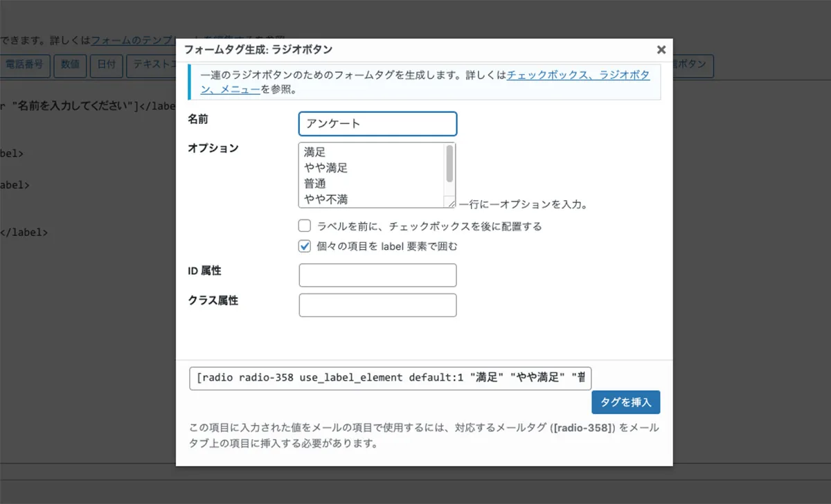
Task: Select the 満足 option in the list
Action: (325, 152)
